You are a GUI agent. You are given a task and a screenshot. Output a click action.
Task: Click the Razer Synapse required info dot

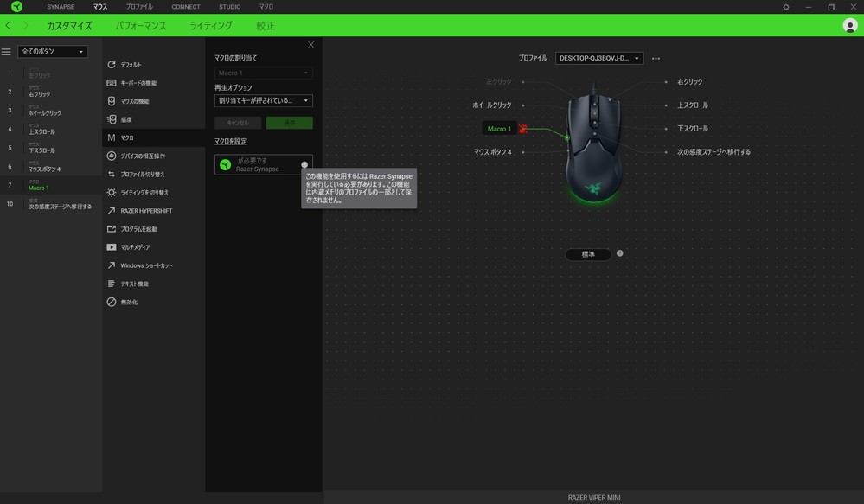pyautogui.click(x=304, y=165)
